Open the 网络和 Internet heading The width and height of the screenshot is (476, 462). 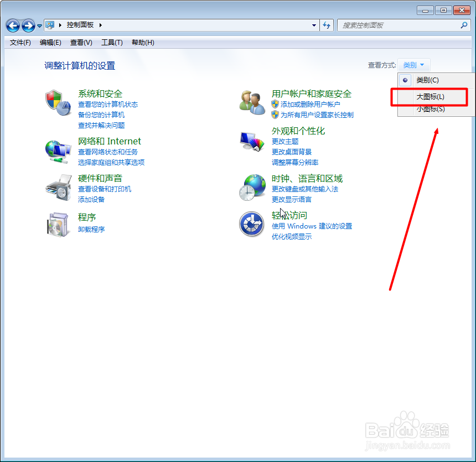pyautogui.click(x=109, y=141)
